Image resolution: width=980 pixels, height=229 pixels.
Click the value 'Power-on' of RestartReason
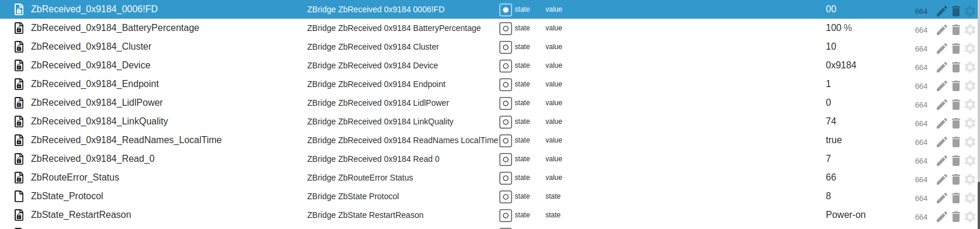point(846,215)
